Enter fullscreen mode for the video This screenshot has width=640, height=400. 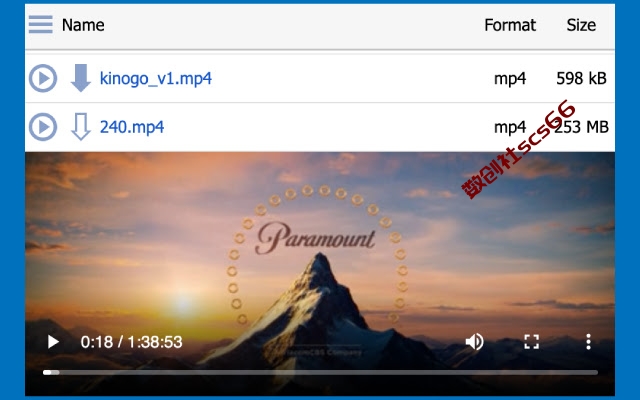(x=531, y=342)
